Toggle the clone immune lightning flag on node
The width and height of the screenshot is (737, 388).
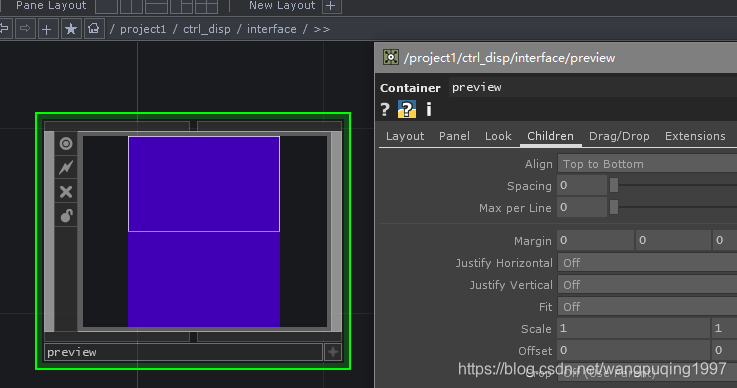point(66,167)
